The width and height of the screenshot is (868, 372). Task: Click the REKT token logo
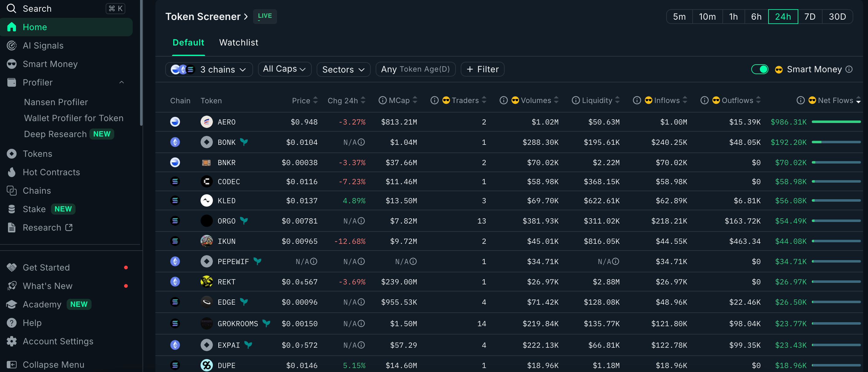[x=206, y=282]
